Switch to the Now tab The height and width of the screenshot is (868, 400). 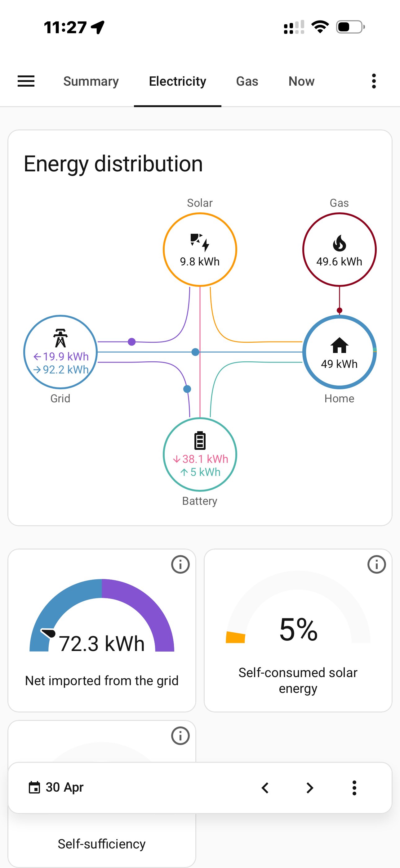point(301,81)
